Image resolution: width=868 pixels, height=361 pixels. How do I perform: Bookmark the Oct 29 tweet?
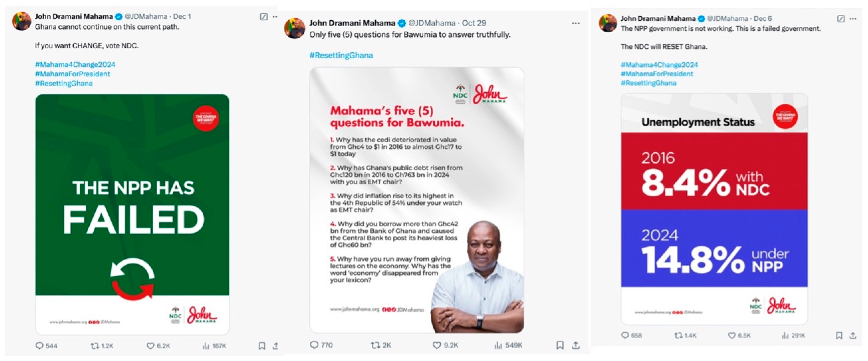[x=560, y=345]
